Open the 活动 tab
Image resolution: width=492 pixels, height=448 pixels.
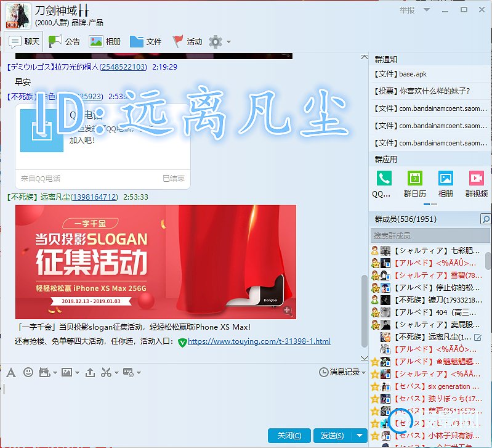(x=187, y=41)
